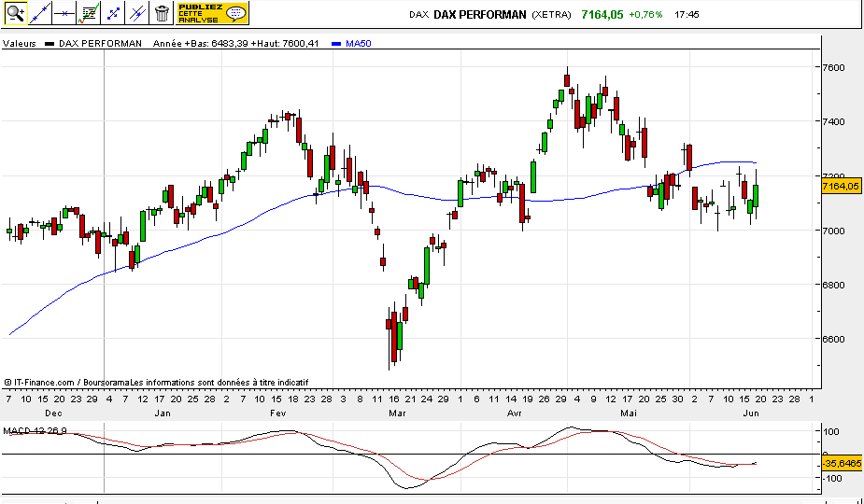This screenshot has width=864, height=504.
Task: Select the horizontal line tool
Action: click(x=64, y=13)
